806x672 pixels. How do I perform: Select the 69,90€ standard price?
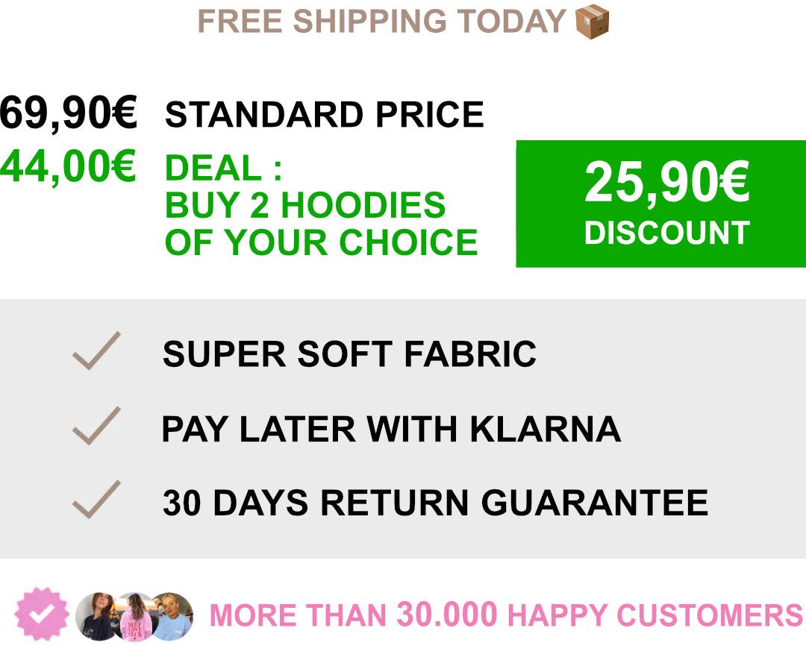click(68, 114)
